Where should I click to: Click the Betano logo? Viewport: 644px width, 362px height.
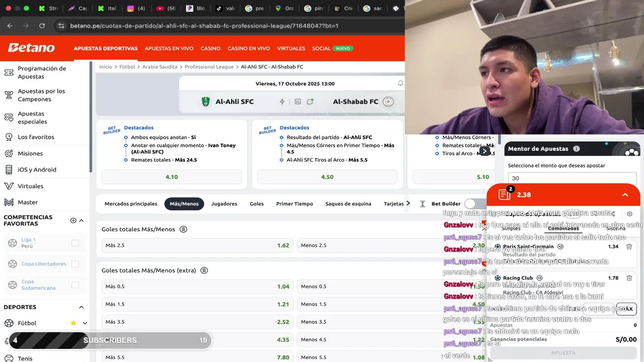(x=31, y=48)
